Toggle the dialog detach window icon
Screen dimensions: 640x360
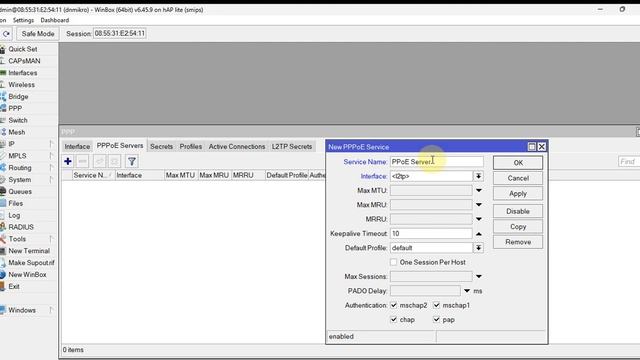[531, 147]
